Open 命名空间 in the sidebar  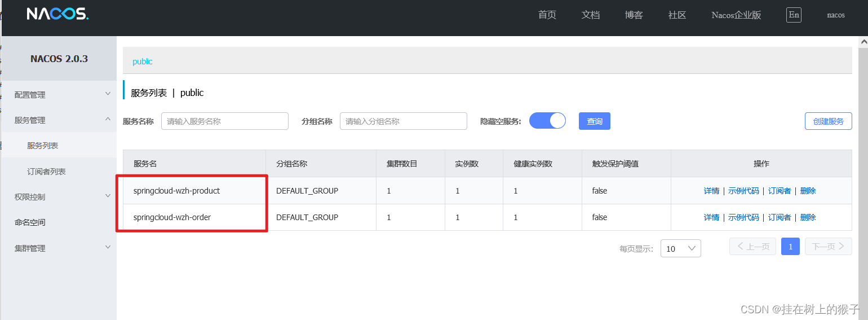pos(30,222)
